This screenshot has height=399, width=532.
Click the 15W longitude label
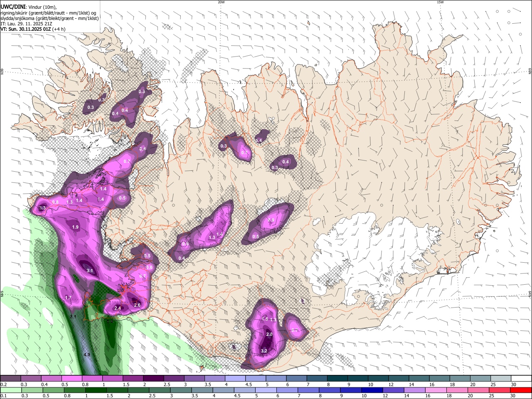440,2
